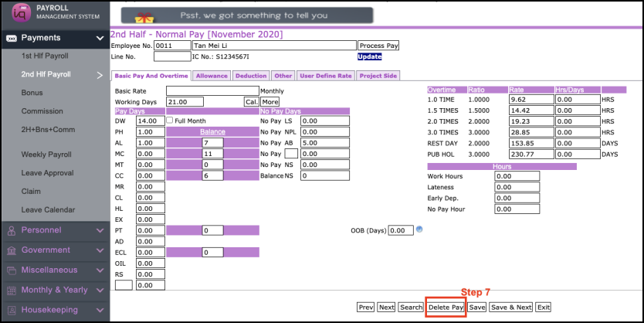The width and height of the screenshot is (644, 323).
Task: Click the Housekeeping icon in sidebar
Action: point(11,310)
